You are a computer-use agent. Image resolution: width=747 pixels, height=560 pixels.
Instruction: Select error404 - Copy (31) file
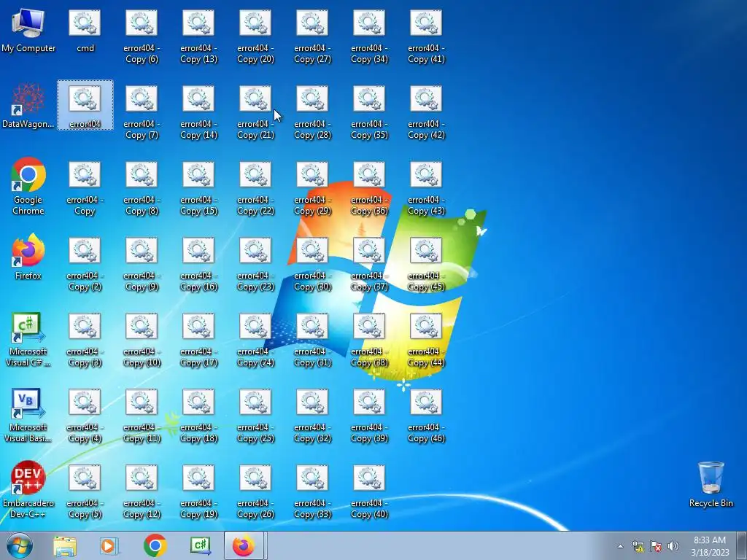[312, 340]
